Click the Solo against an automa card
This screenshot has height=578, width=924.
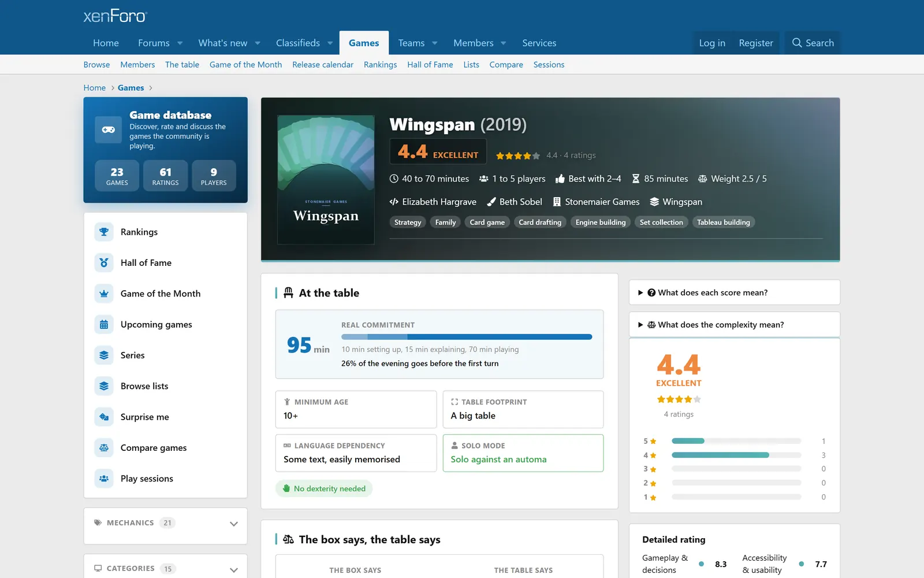tap(523, 453)
